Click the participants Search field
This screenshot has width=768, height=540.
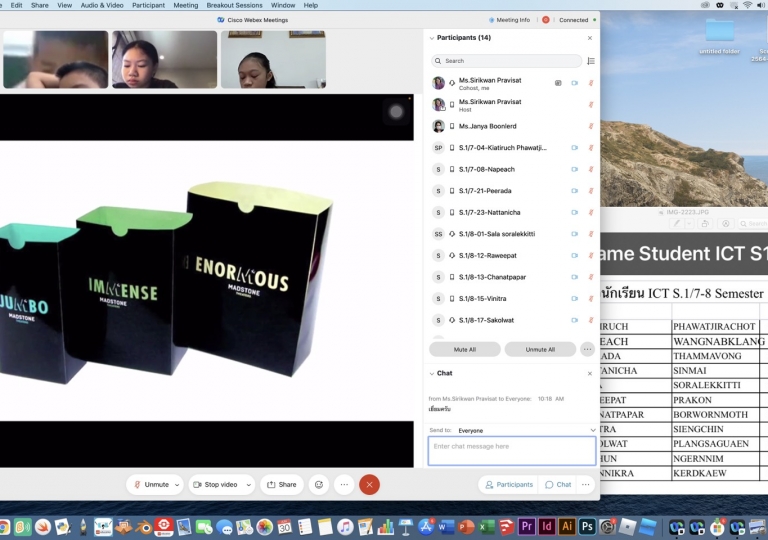pyautogui.click(x=506, y=61)
